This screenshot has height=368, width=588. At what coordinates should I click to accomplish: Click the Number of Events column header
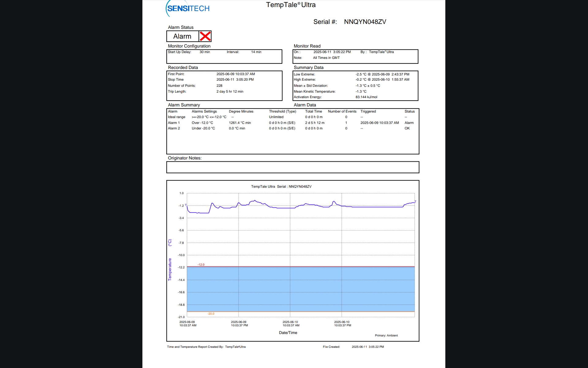click(x=342, y=112)
